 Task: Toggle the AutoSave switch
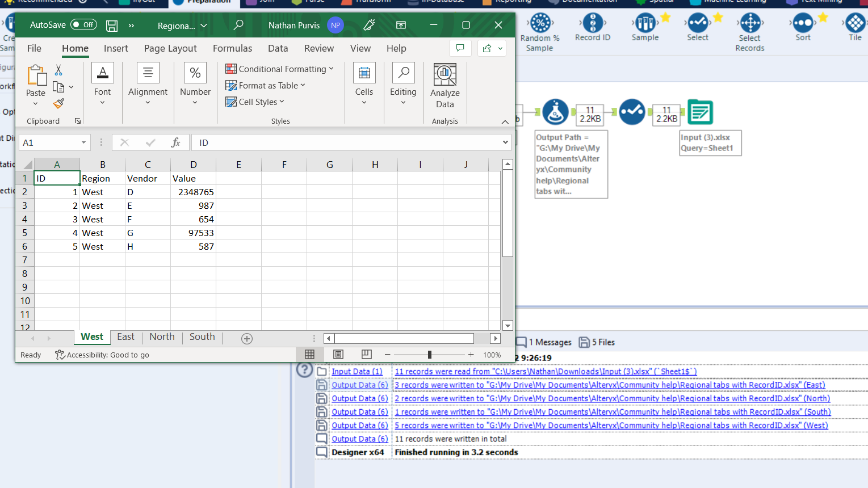tap(83, 24)
